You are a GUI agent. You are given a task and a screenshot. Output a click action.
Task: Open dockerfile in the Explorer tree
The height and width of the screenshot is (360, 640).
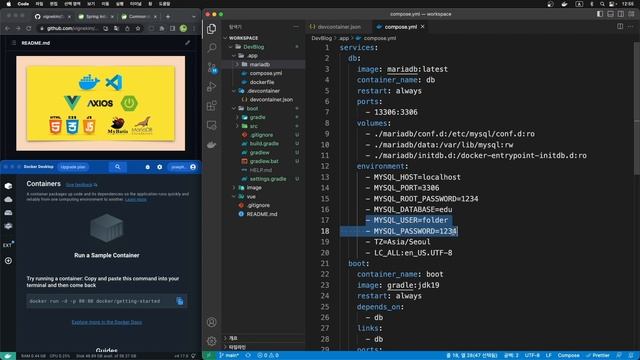(262, 82)
